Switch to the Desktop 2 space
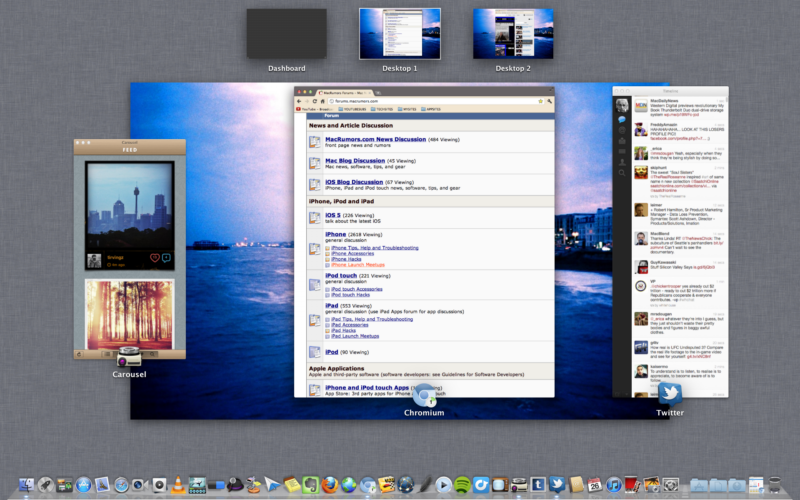Screen dimensions: 800x500 click(x=513, y=34)
